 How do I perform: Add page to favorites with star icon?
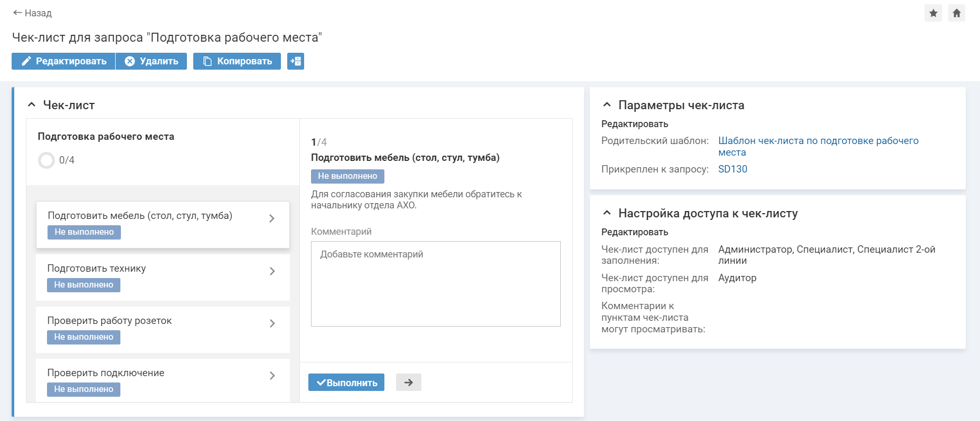pos(933,13)
